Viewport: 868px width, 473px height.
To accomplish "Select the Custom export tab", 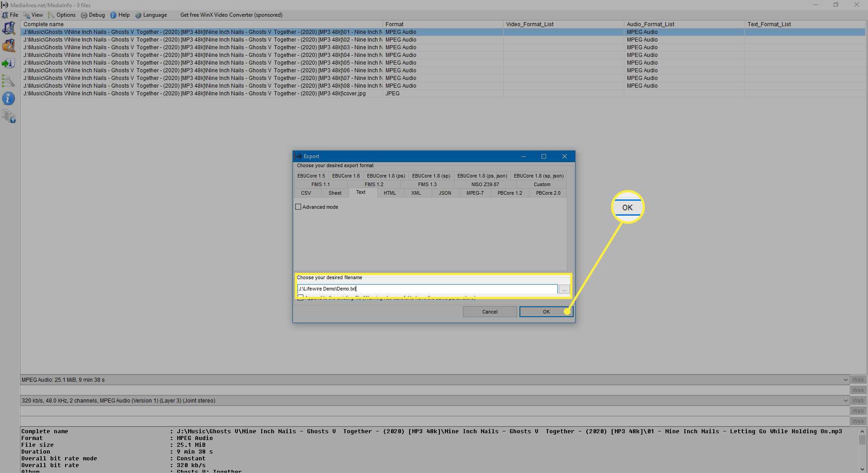I will (x=542, y=184).
